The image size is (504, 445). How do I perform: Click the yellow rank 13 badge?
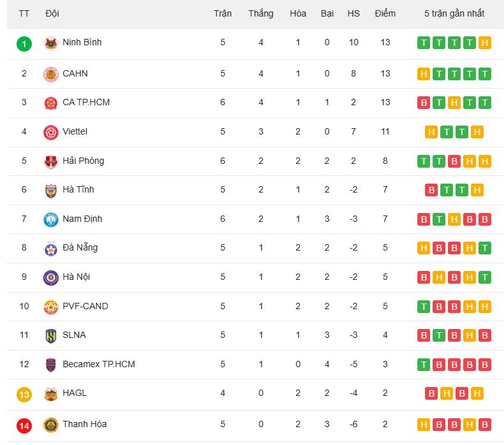tap(24, 395)
